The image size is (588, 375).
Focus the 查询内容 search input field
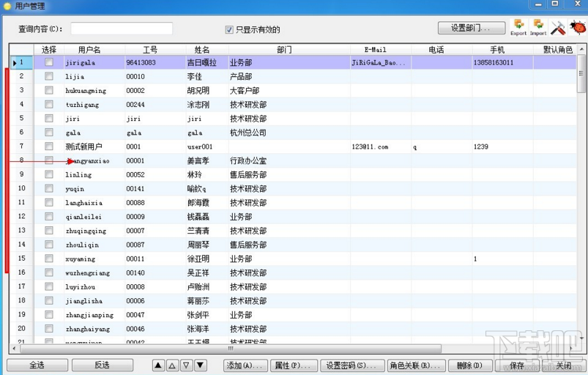pyautogui.click(x=122, y=29)
